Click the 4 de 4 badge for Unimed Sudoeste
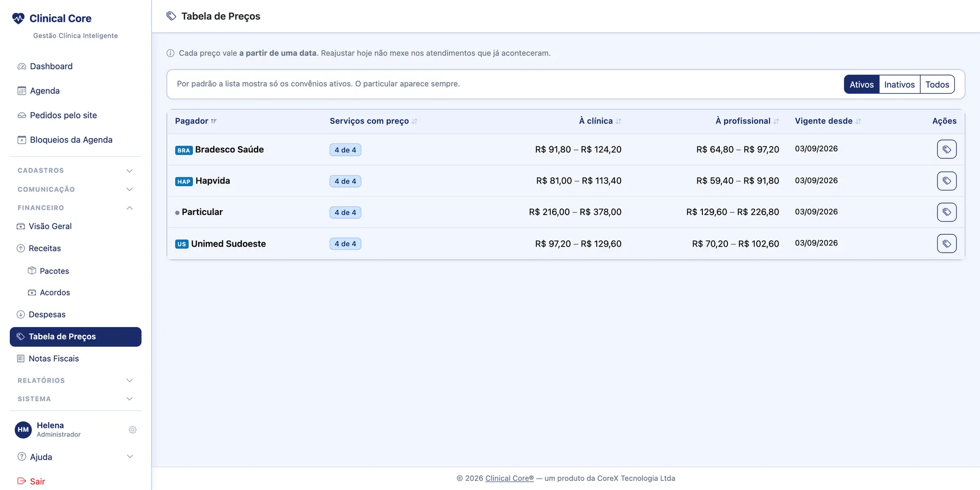980x490 pixels. click(345, 244)
